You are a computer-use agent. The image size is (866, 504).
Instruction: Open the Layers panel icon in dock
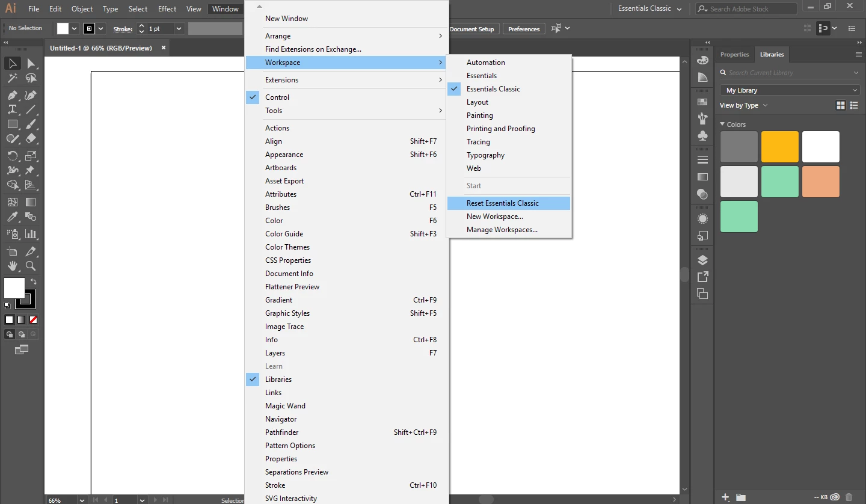coord(702,260)
